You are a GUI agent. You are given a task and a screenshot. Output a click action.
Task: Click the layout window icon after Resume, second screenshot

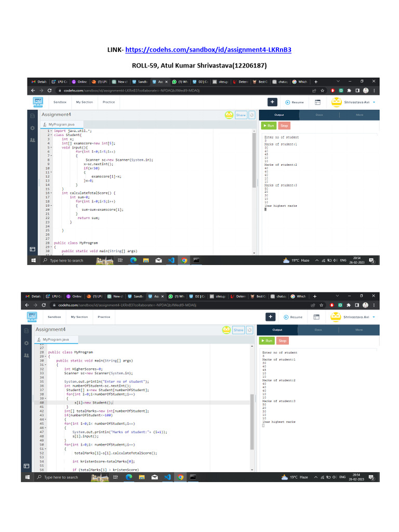(316, 317)
